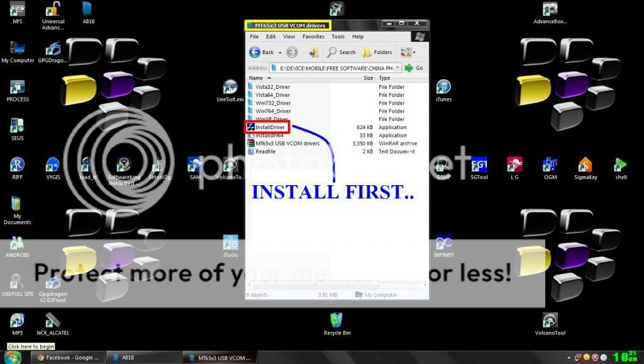The width and height of the screenshot is (644, 364).
Task: Launch the RIFF desktop shortcut
Action: pos(17,169)
